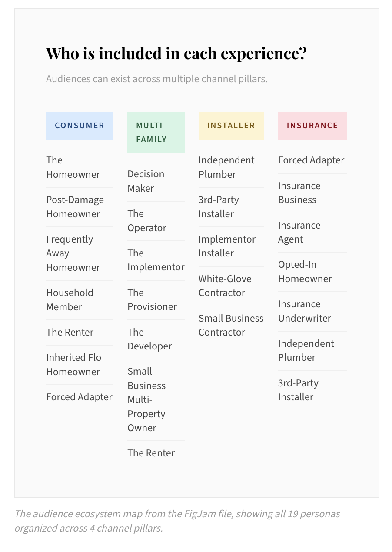Click the pink INSURANCE pillar header

312,126
